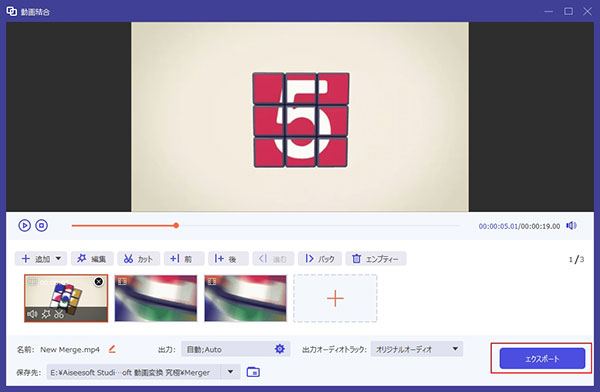Click scissors icon on first clip thumbnail
The height and width of the screenshot is (392, 600).
(x=59, y=314)
